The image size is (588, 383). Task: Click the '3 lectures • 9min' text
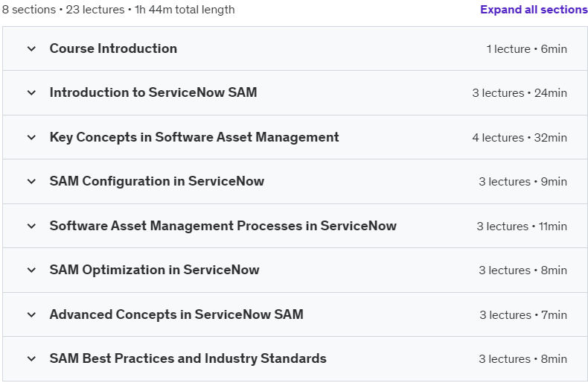[523, 182]
